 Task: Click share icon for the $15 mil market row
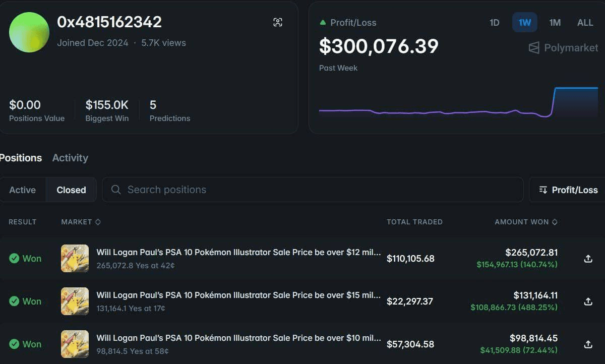coord(588,301)
